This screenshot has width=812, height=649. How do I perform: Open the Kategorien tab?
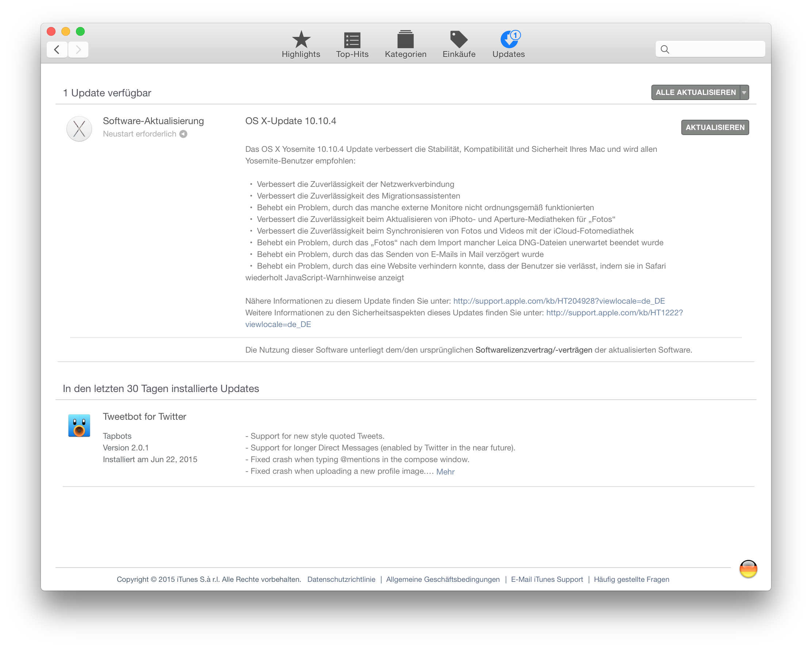[406, 45]
